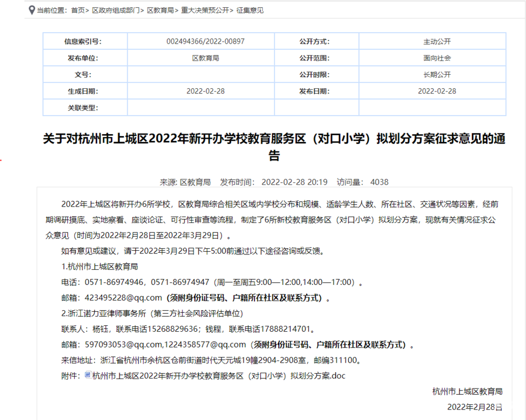
Task: Click the 公开方式 label cell
Action: click(x=317, y=41)
